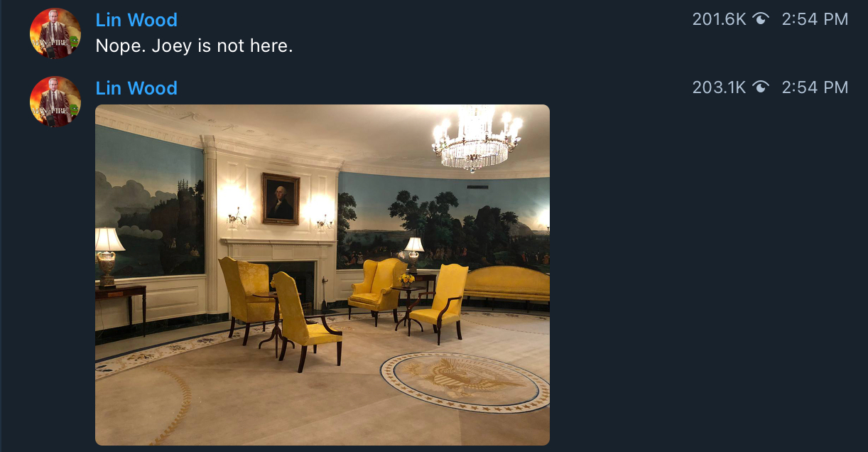The image size is (868, 452).
Task: Open the Lin Wood name link on the text message
Action: click(136, 20)
